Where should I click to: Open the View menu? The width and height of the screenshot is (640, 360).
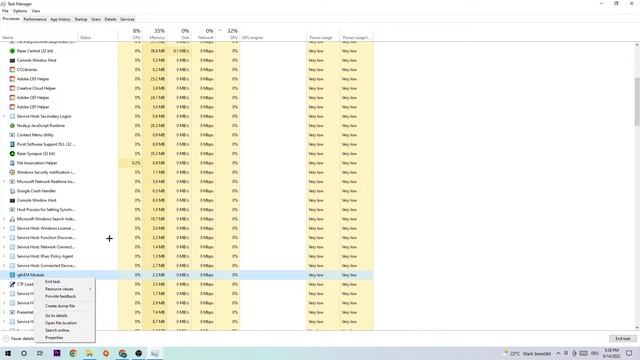click(x=36, y=11)
